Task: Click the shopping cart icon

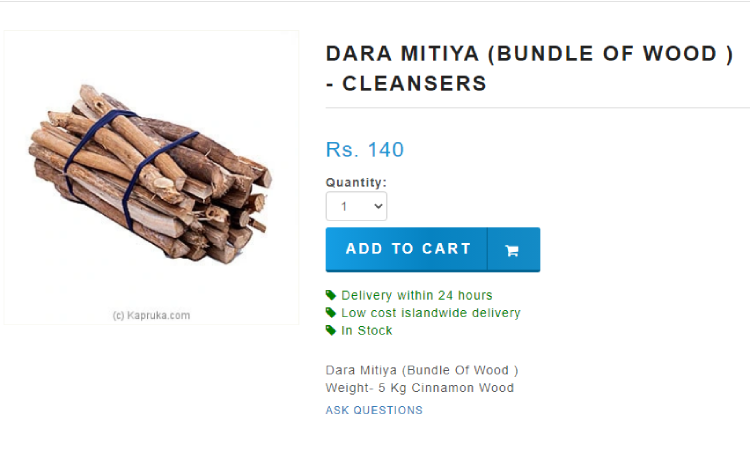Action: [512, 250]
